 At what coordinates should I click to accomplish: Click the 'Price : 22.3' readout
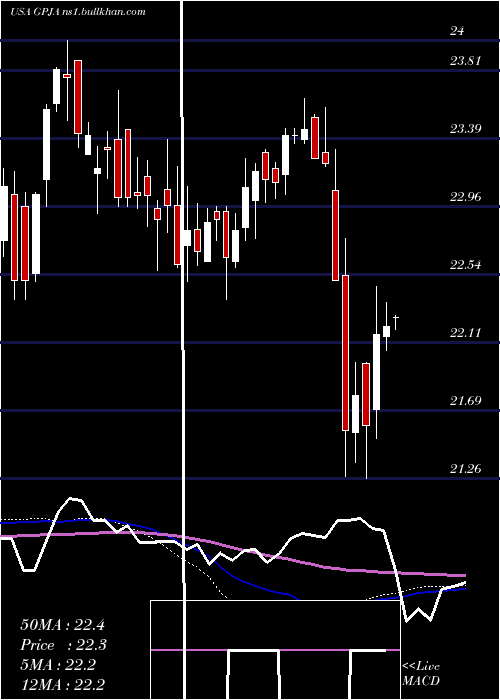[63, 645]
